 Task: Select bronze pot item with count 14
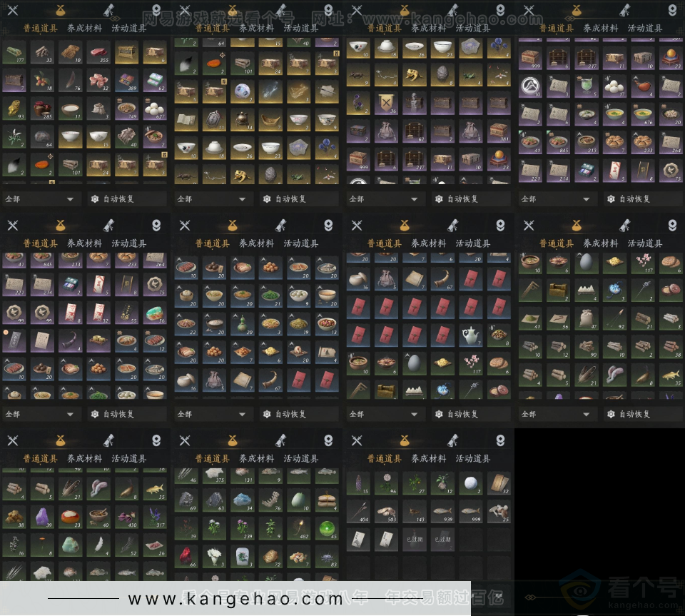(x=242, y=120)
